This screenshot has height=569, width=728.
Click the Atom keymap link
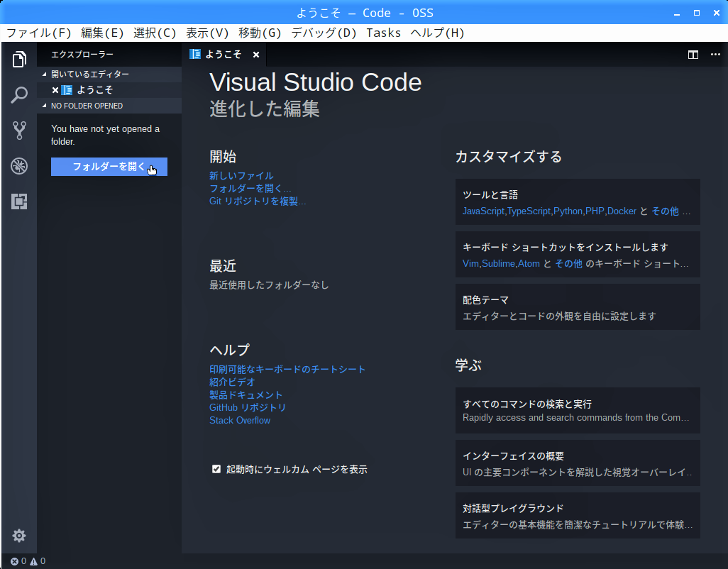point(529,264)
